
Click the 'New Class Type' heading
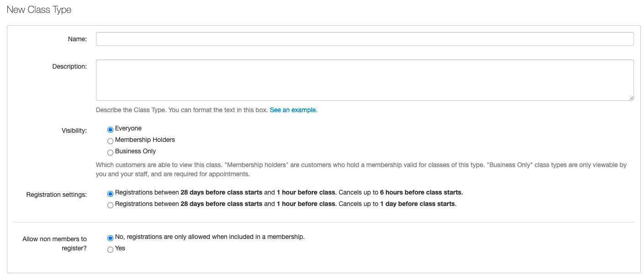point(39,10)
